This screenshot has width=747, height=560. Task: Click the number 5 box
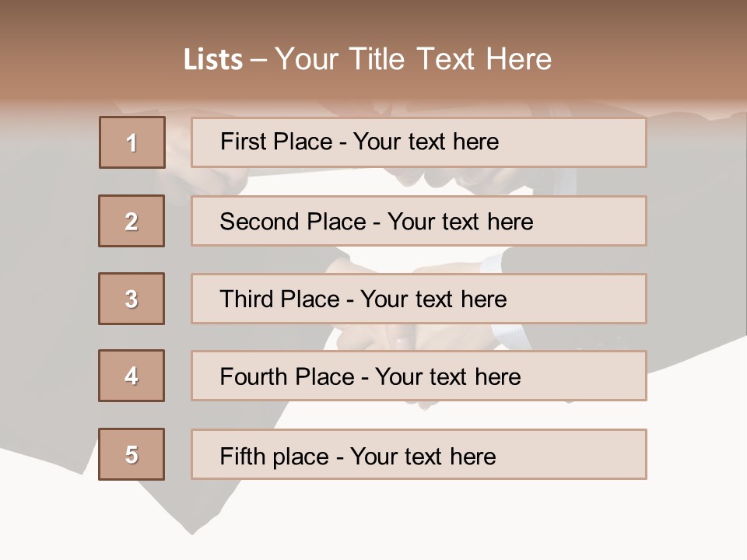[132, 454]
